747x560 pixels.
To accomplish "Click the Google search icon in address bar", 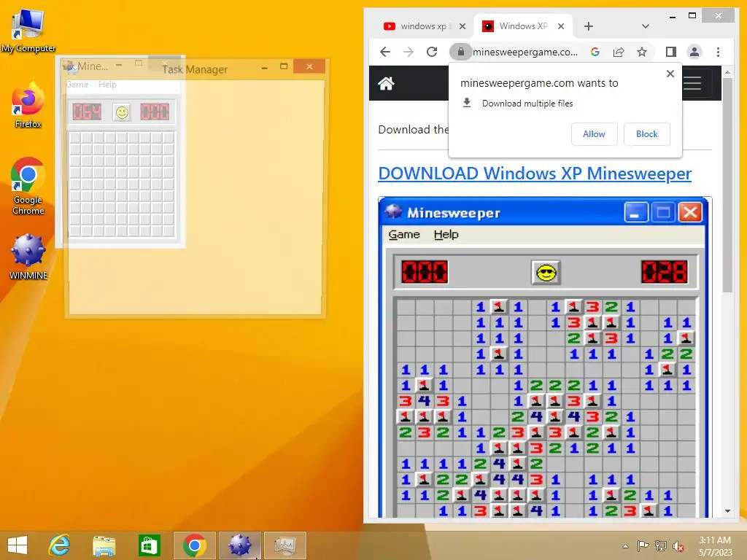I will click(x=595, y=52).
